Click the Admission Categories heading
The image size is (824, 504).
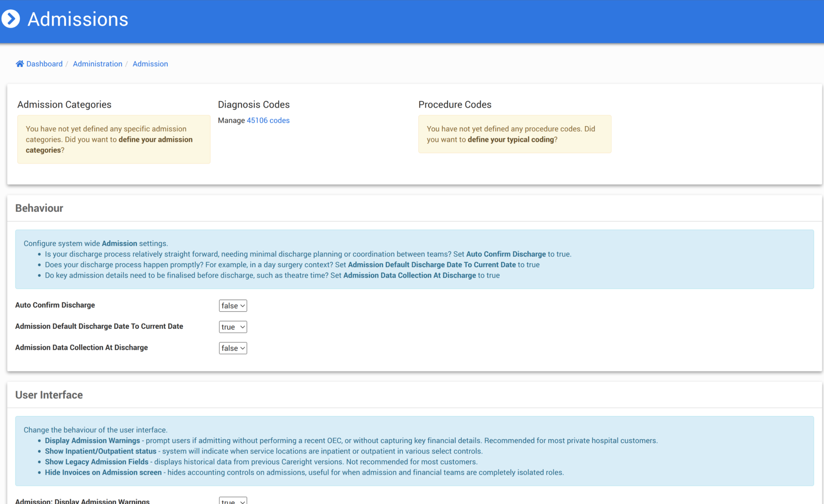click(64, 105)
